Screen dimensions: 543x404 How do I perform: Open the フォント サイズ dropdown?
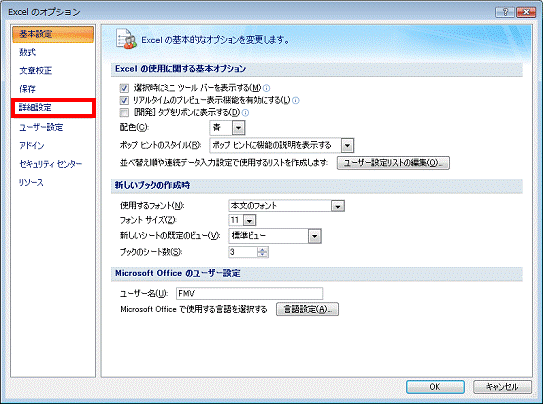(x=250, y=220)
